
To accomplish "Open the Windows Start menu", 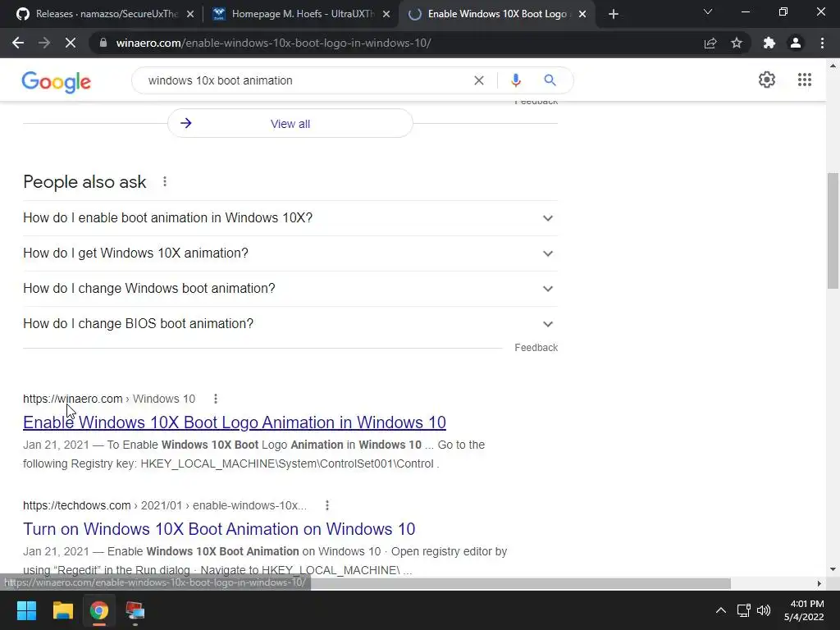I will point(26,610).
